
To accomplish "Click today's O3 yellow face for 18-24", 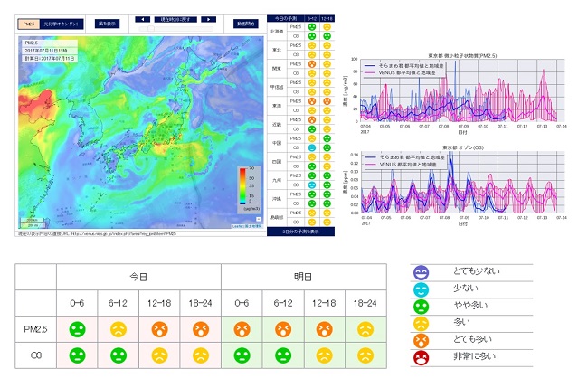I will tap(201, 355).
